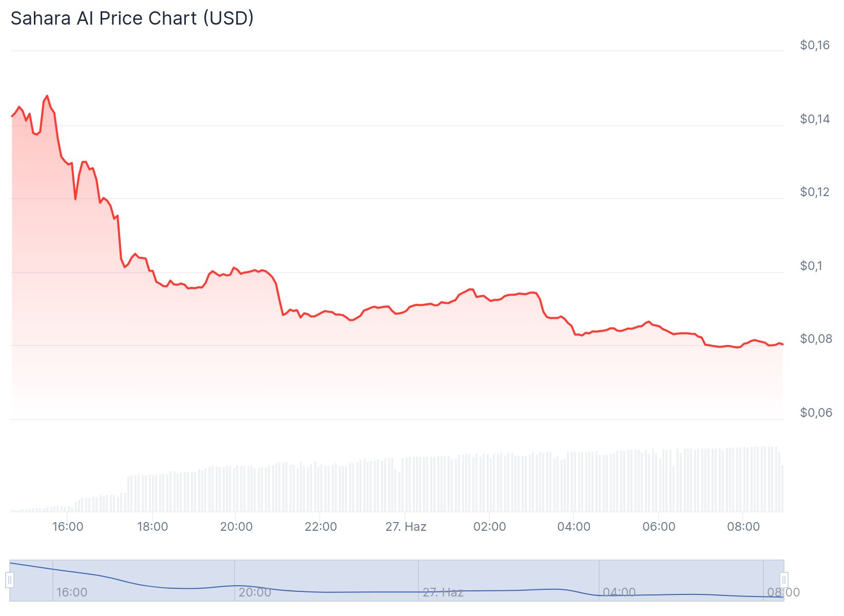Grab the left range navigator handle
844x616 pixels.
tap(10, 581)
